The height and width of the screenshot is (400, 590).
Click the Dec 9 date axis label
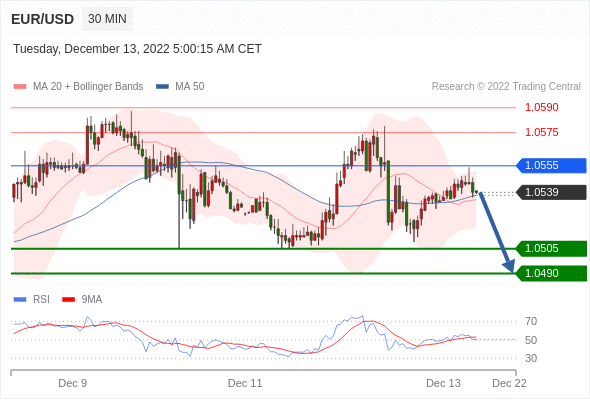click(x=73, y=383)
